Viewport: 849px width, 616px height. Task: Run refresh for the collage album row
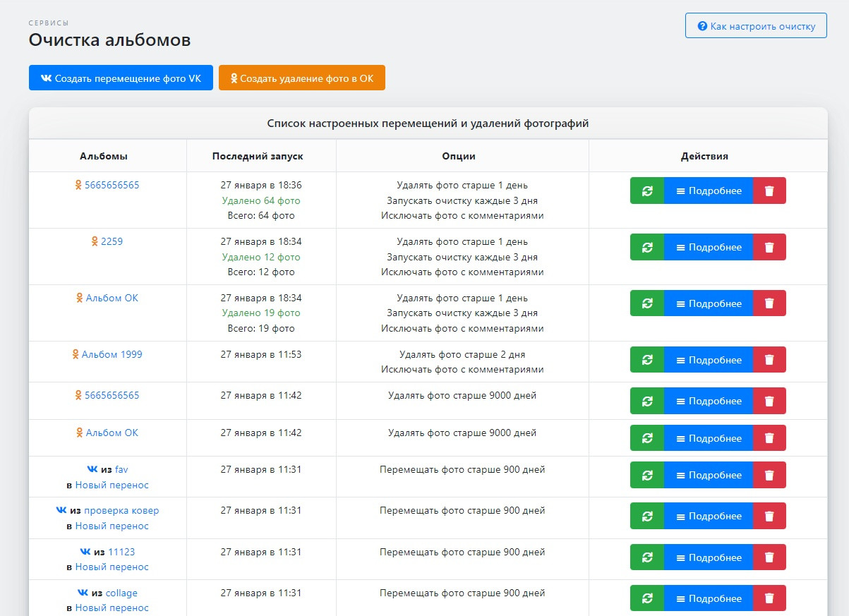646,599
